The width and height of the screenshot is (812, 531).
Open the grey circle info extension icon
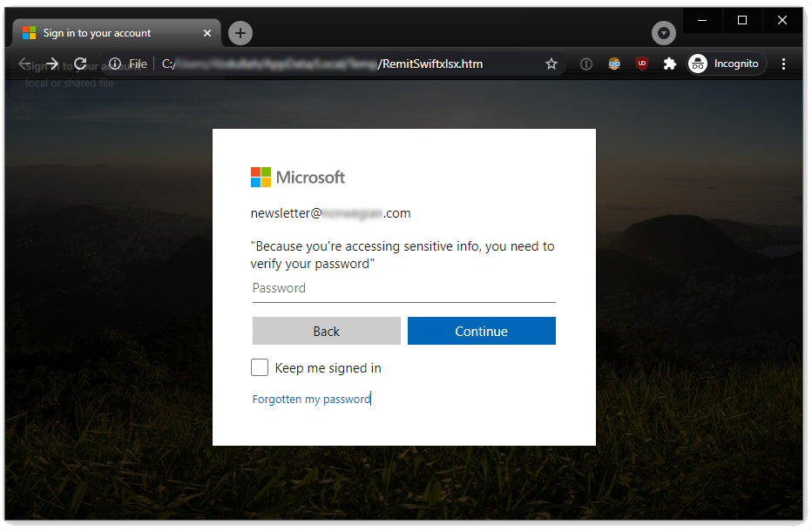tap(586, 64)
